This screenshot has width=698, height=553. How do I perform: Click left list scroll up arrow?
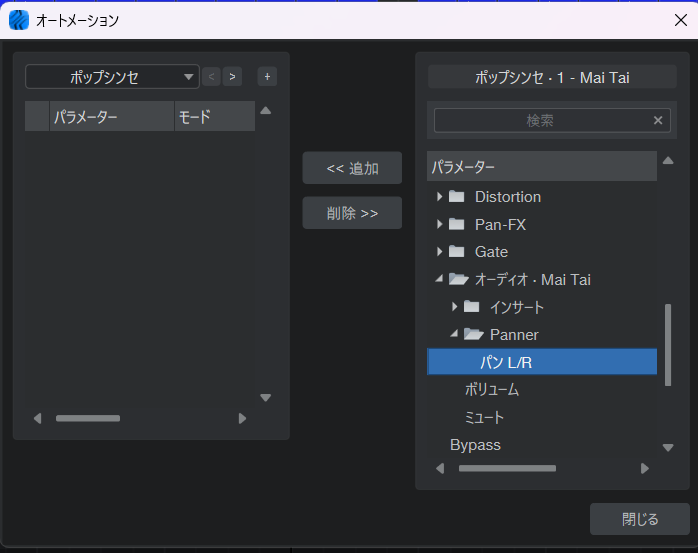[266, 110]
